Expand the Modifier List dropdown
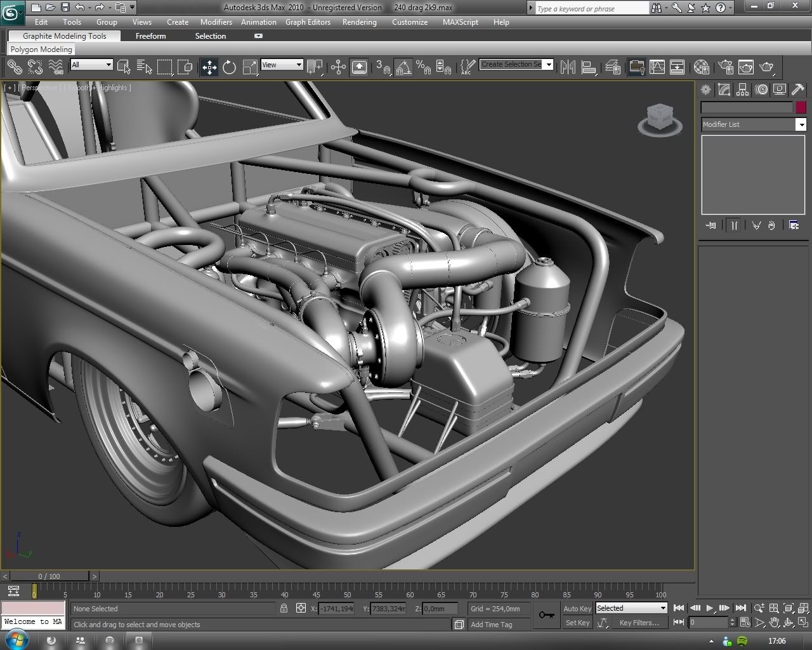812x650 pixels. pyautogui.click(x=801, y=124)
